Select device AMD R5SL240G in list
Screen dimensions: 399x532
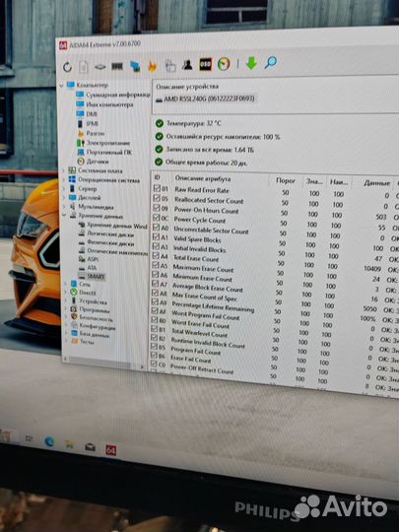pyautogui.click(x=205, y=99)
